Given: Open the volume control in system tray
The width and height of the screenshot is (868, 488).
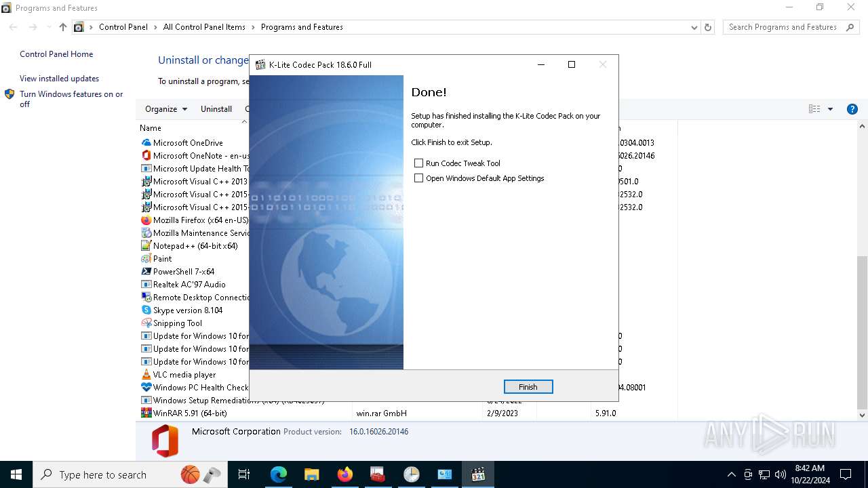Looking at the screenshot, I should pos(780,474).
